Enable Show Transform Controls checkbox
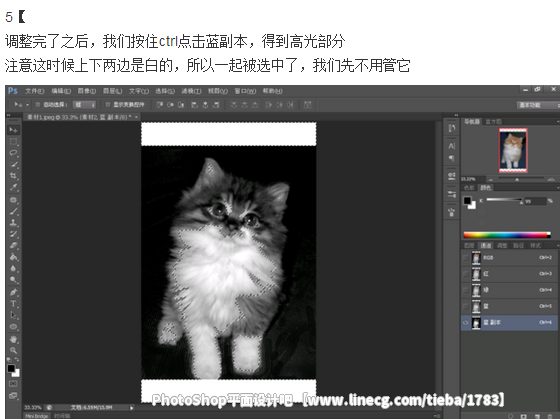This screenshot has width=560, height=419. (107, 105)
